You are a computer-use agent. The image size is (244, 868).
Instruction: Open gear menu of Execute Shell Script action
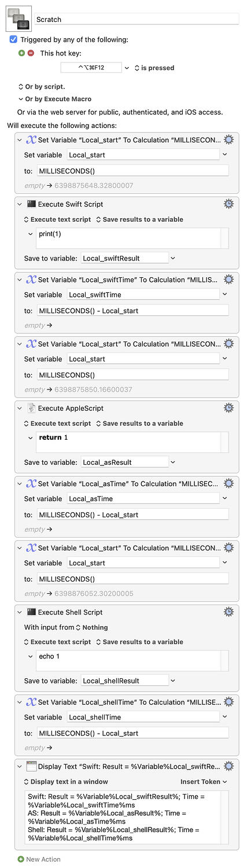(x=229, y=612)
